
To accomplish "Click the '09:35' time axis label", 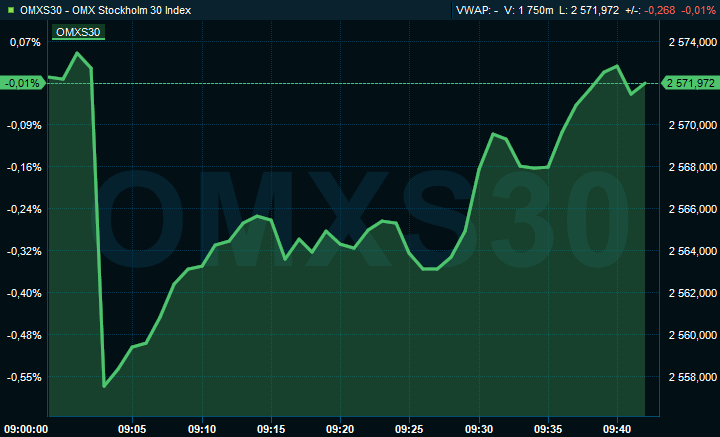I will pos(548,429).
